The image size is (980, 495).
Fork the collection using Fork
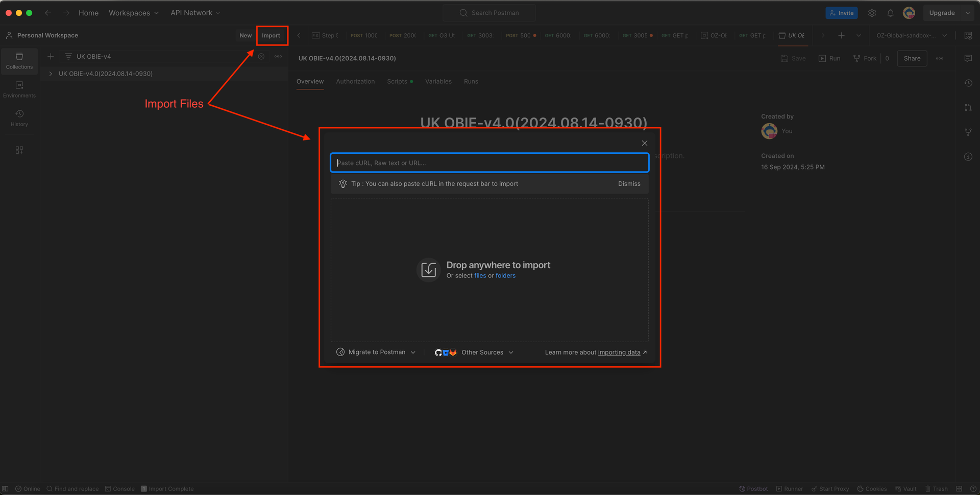click(x=865, y=58)
